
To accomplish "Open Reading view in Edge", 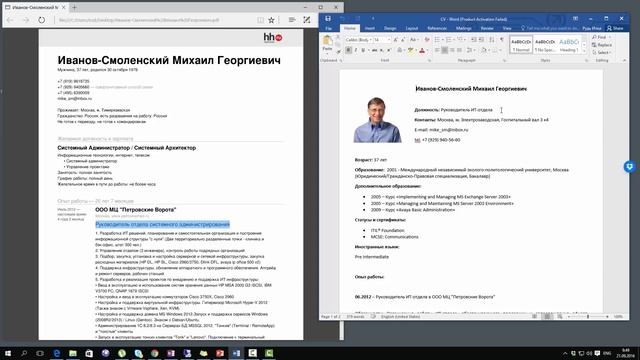I will [260, 20].
